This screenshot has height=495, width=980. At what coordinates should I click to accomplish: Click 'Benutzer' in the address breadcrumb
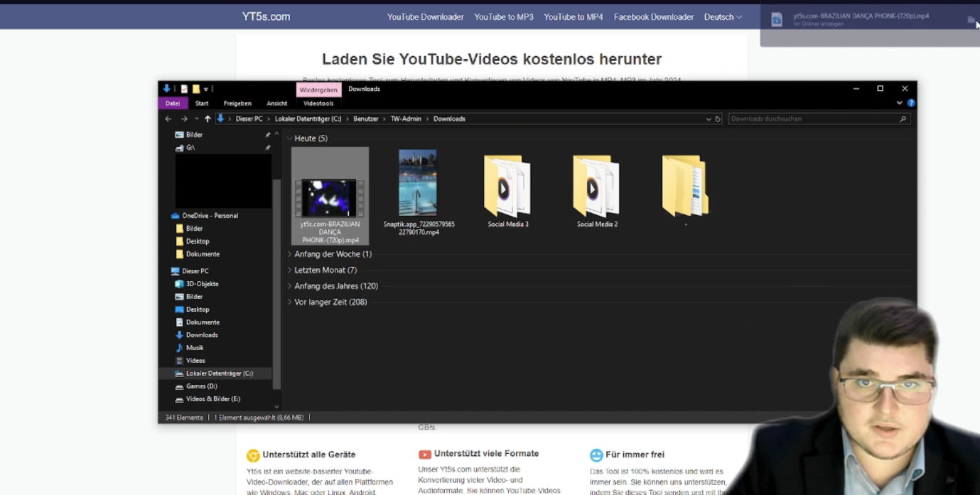coord(366,119)
